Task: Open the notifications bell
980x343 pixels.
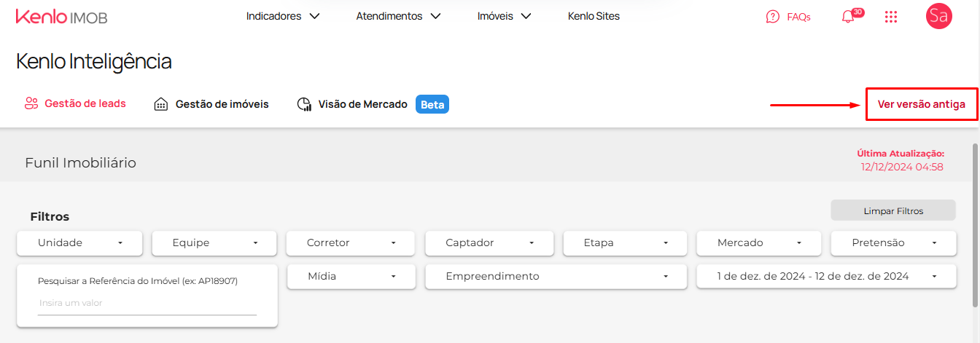Action: coord(847,17)
